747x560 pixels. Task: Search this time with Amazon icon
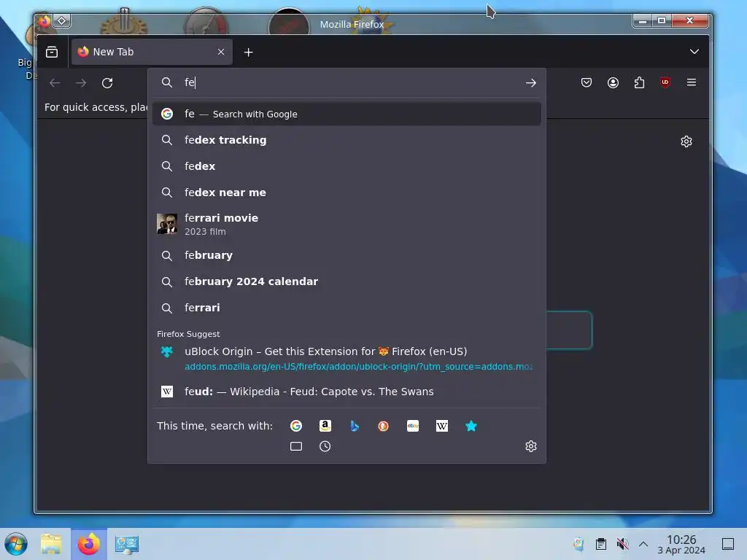(325, 426)
